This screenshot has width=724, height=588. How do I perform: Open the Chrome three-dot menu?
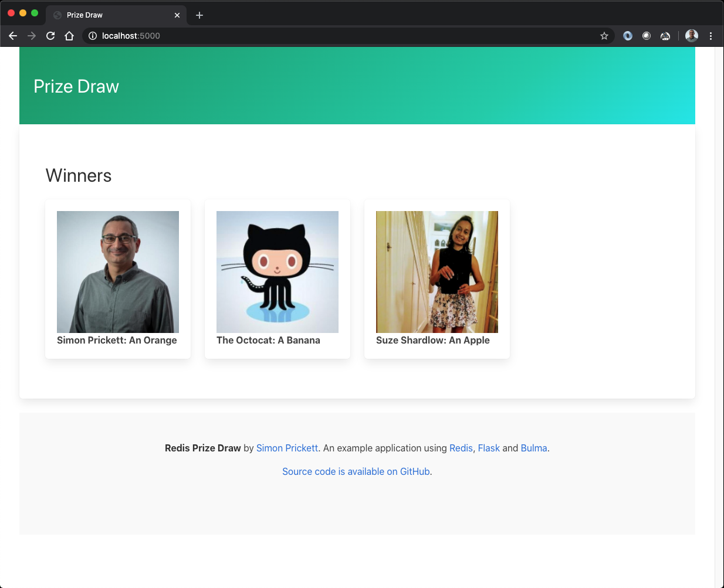711,36
